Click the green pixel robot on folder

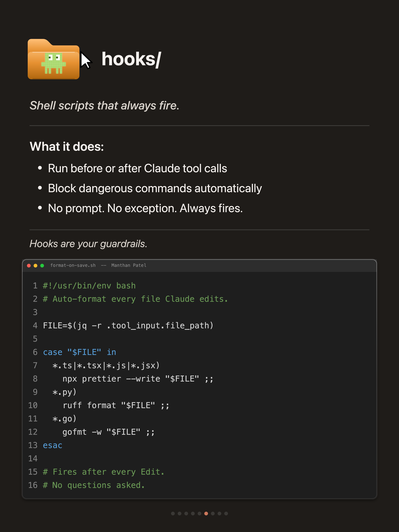pos(53,63)
